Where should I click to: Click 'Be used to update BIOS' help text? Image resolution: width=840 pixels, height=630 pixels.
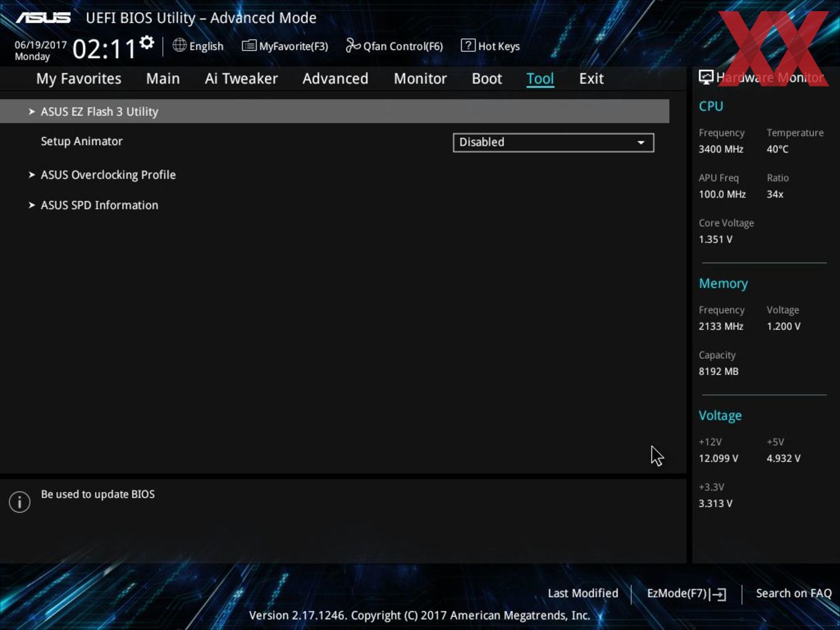coord(98,495)
